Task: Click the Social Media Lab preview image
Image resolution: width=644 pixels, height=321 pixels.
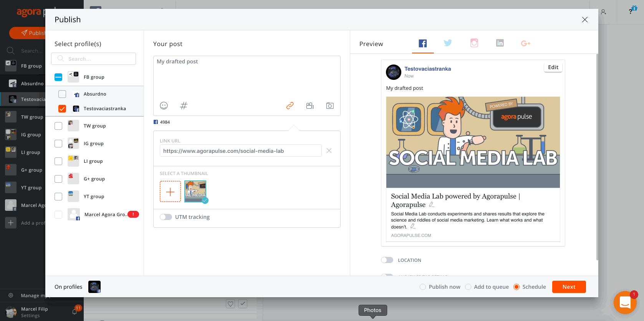Action: [473, 142]
